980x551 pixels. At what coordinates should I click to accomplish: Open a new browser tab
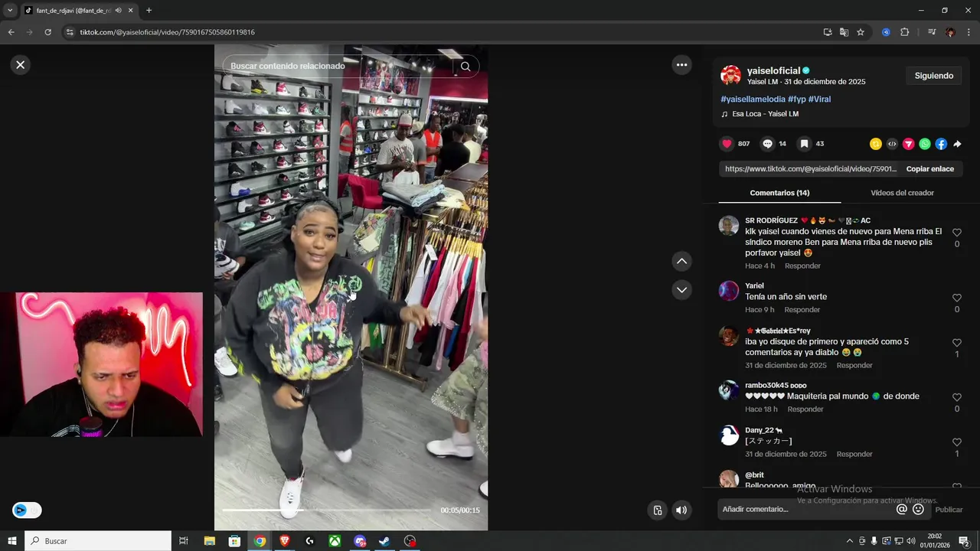click(x=149, y=11)
